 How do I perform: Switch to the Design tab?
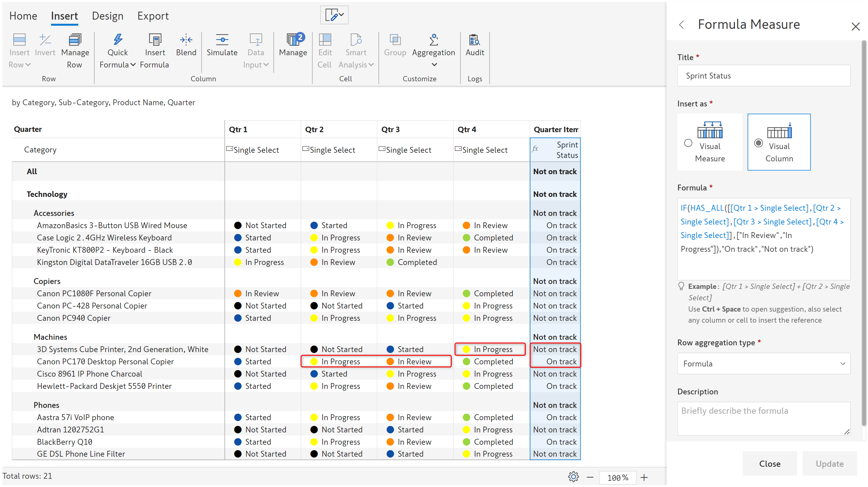[107, 16]
